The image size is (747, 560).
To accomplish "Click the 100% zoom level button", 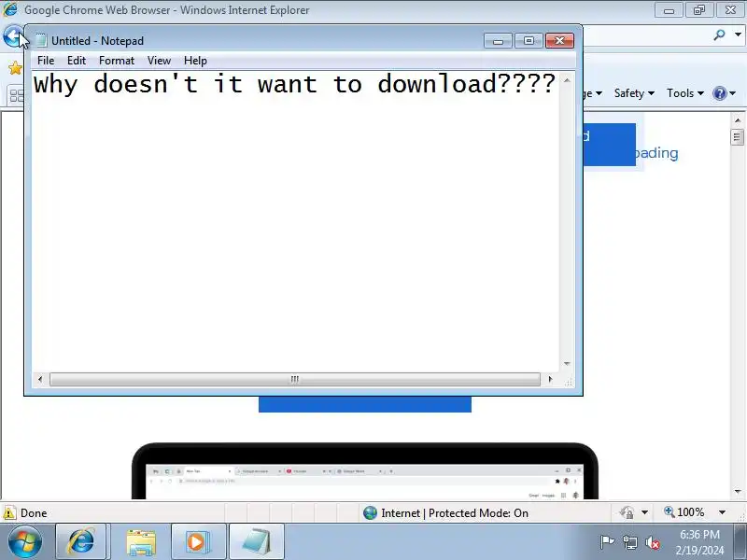I will [x=684, y=512].
